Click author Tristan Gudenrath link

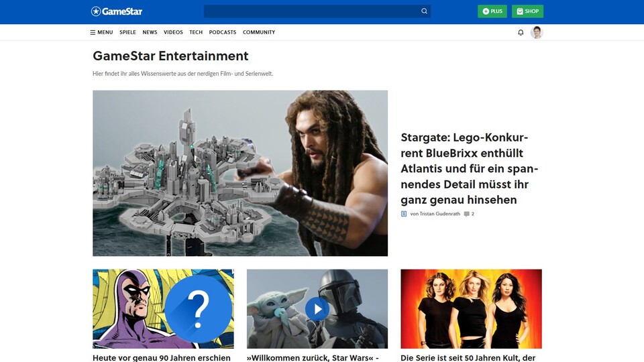tap(434, 214)
